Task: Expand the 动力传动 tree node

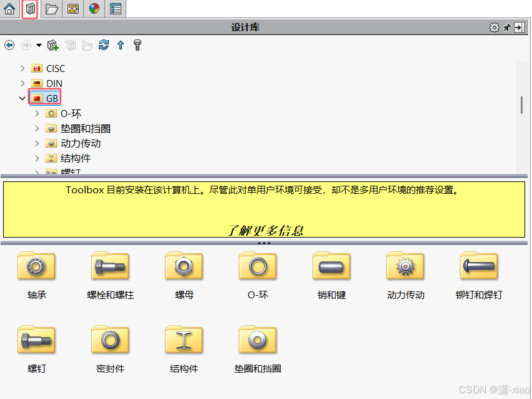Action: [37, 143]
